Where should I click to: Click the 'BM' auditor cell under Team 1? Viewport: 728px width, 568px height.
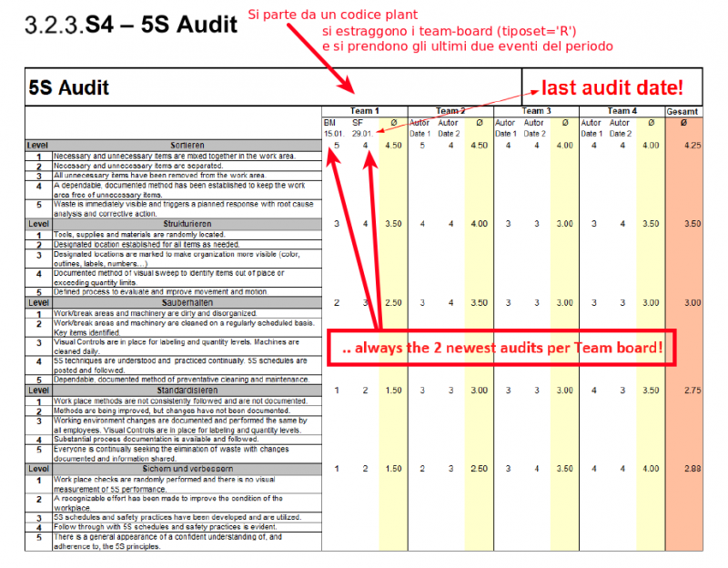tap(329, 123)
